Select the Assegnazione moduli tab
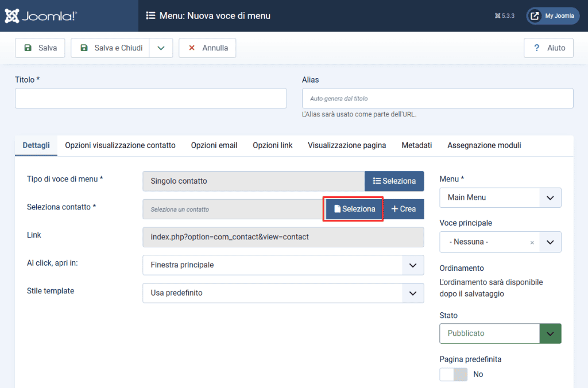 point(484,145)
